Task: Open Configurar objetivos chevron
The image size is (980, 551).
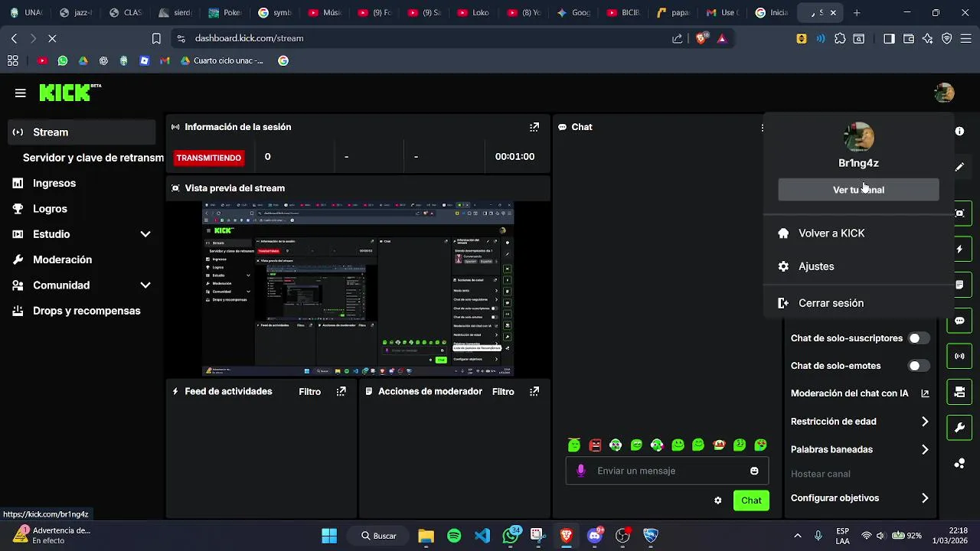Action: click(x=925, y=498)
